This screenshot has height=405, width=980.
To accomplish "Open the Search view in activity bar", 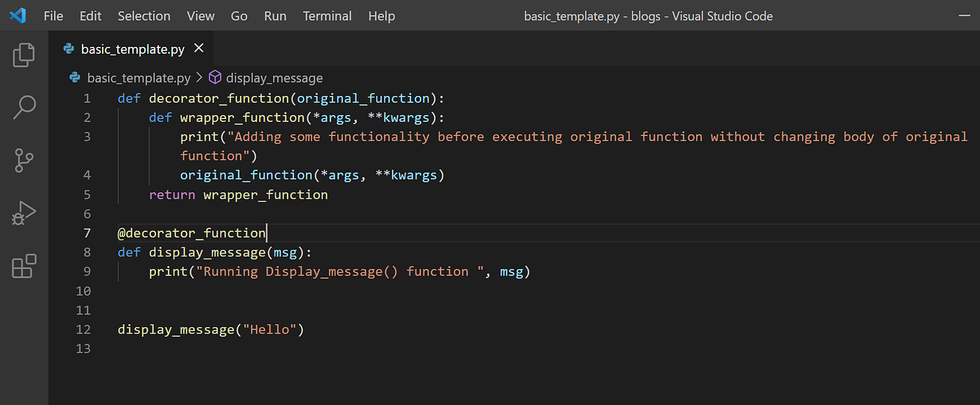I will click(24, 107).
